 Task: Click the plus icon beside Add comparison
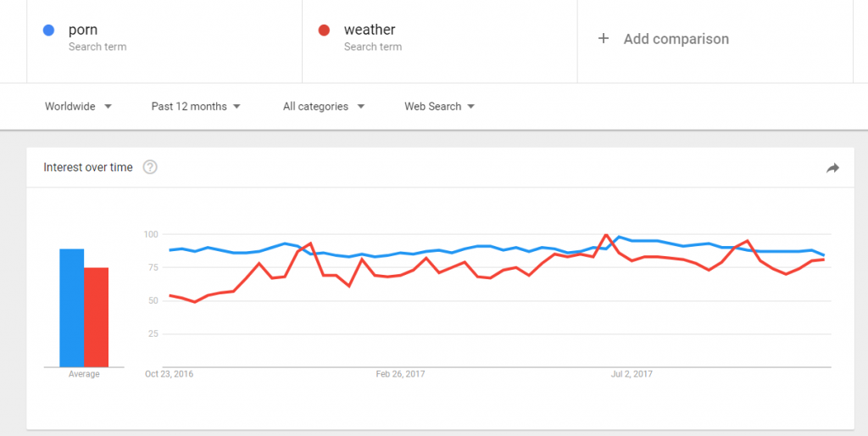pyautogui.click(x=604, y=39)
